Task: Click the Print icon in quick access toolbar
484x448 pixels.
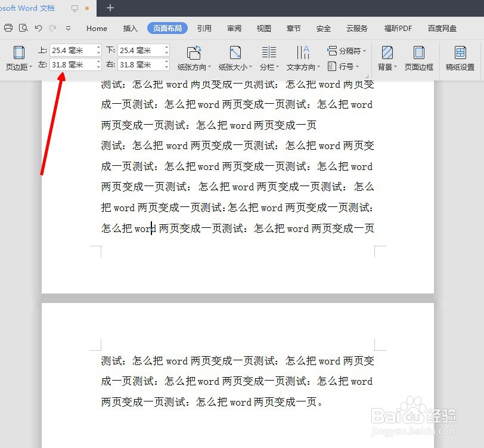Action: point(8,28)
